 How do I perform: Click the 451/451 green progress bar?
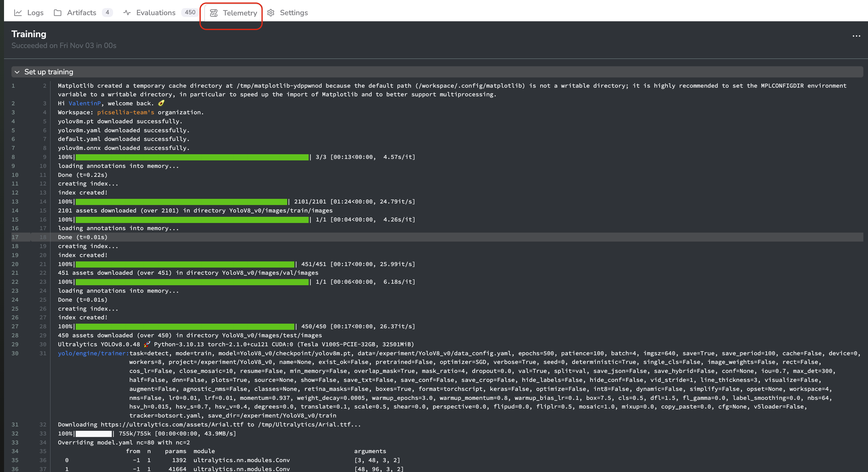185,264
